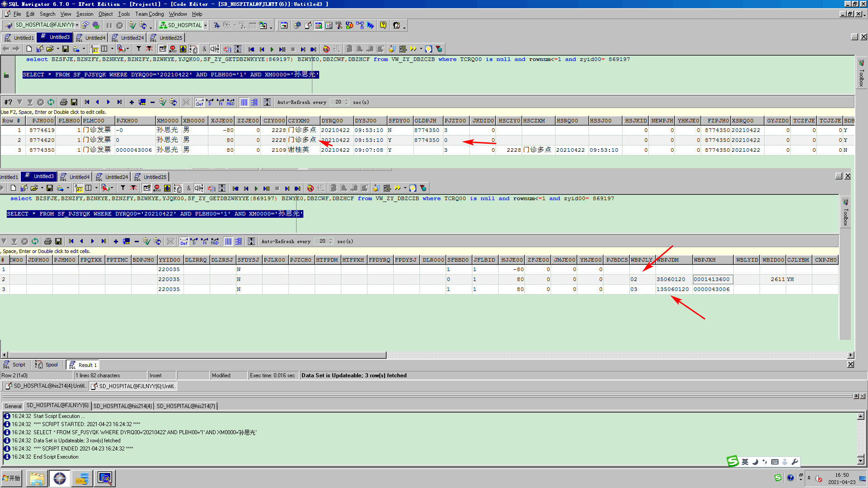Open the SD_HOSPITAL@FJLNYY session dropdown
The width and height of the screenshot is (868, 488).
(77, 25)
